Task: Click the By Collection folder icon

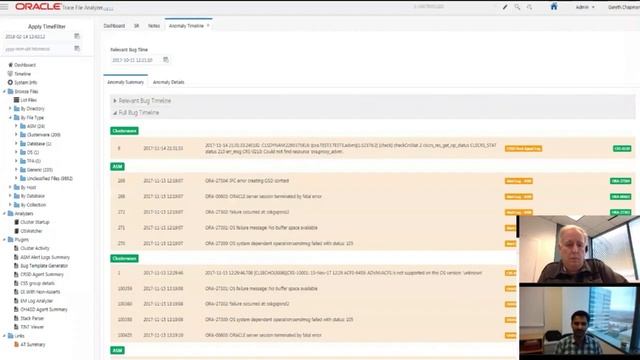Action: [17, 205]
